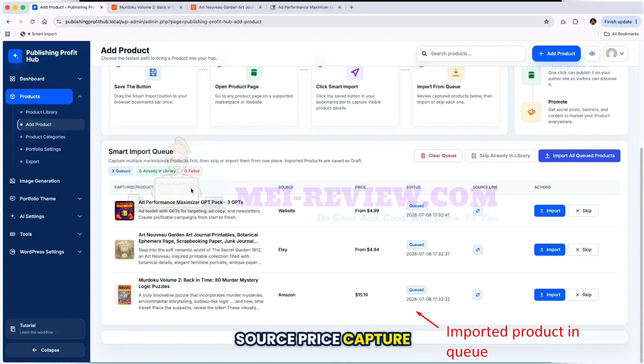Click the Murdoku product thumbnail
The height and width of the screenshot is (364, 644).
pyautogui.click(x=124, y=295)
